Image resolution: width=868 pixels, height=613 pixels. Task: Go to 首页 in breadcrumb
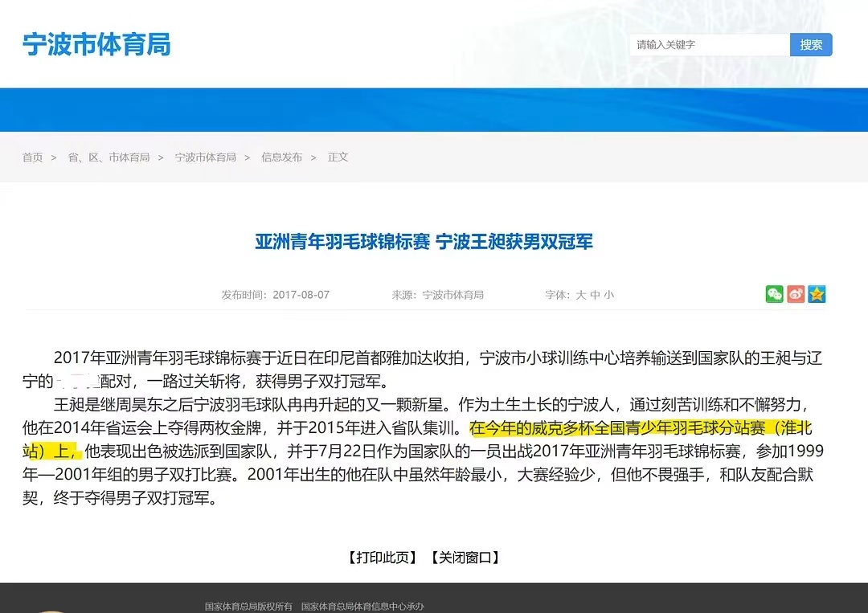[x=32, y=157]
